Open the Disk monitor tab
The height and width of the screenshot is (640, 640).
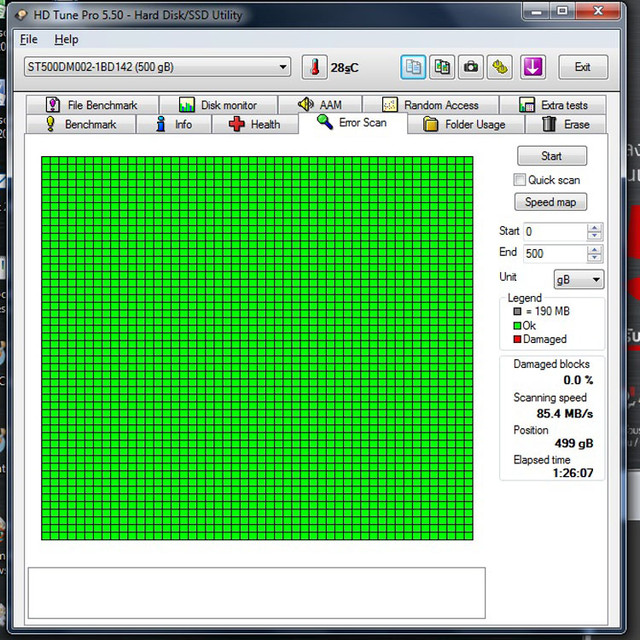(218, 105)
